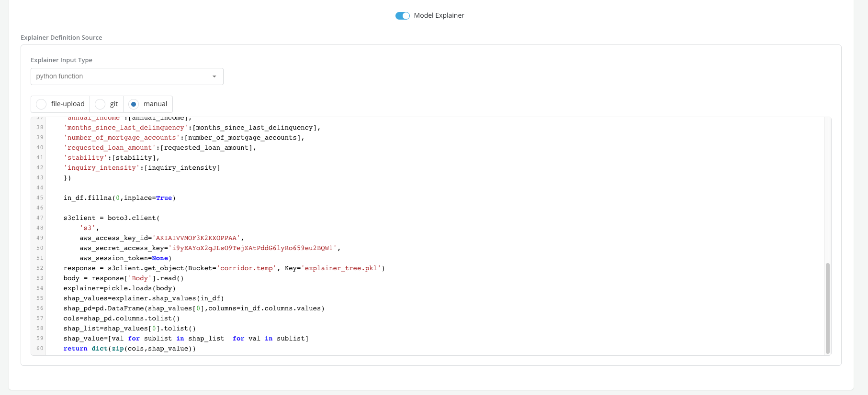Image resolution: width=868 pixels, height=395 pixels.
Task: Click the explainer=pickle.loads(body) line
Action: [x=119, y=288]
